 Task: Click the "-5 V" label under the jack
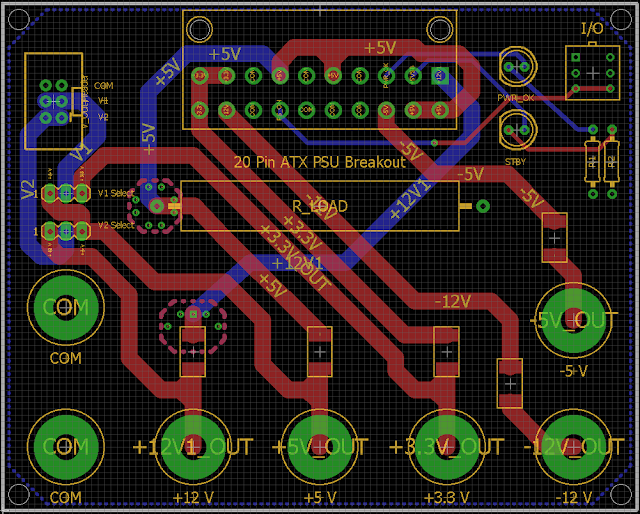coord(573,372)
